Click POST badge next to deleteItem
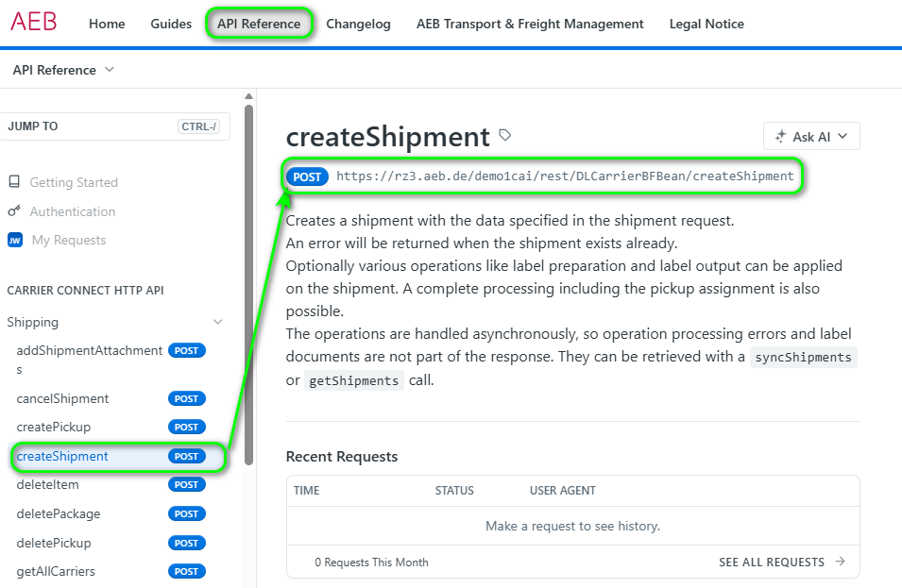 coord(186,484)
